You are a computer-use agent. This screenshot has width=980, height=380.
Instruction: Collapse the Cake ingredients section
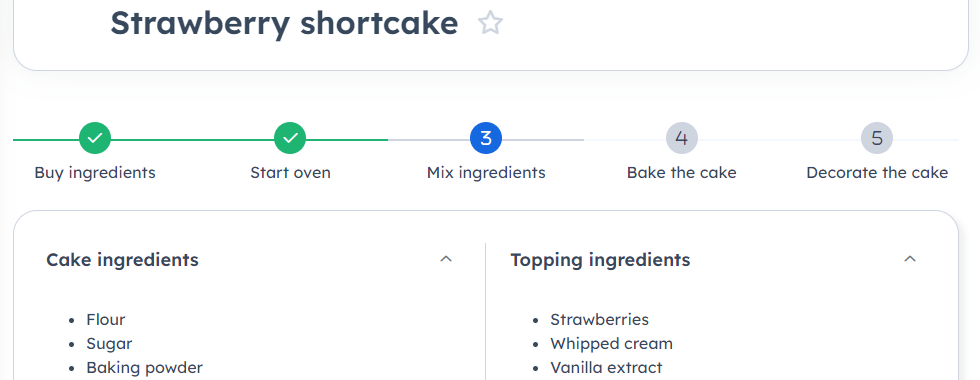[446, 259]
